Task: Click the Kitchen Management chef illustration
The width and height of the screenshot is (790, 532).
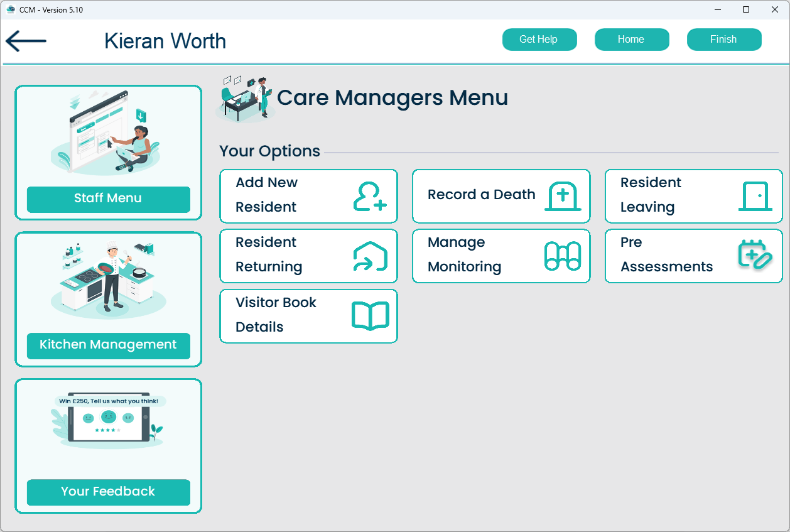Action: tap(108, 280)
